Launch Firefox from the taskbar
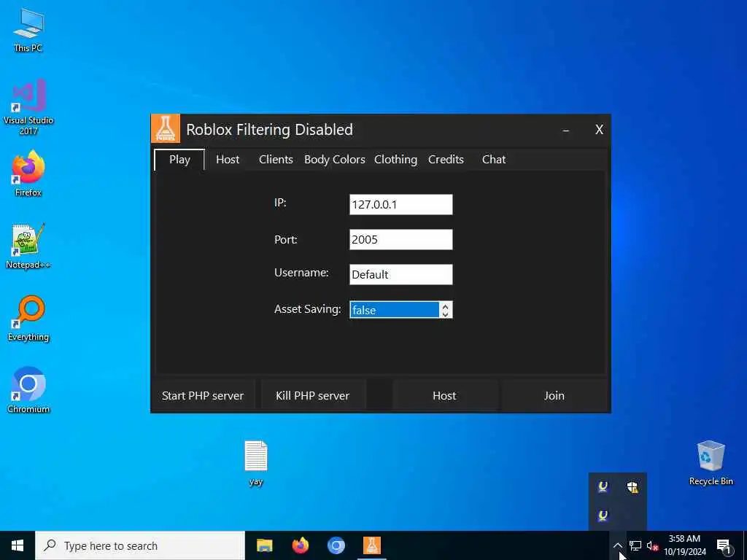 (x=300, y=545)
